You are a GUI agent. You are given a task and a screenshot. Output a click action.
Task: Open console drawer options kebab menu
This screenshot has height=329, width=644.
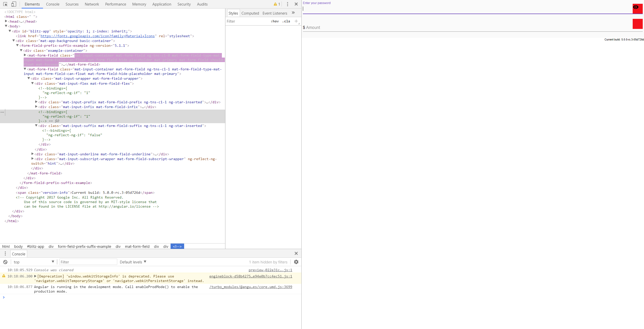pos(5,254)
